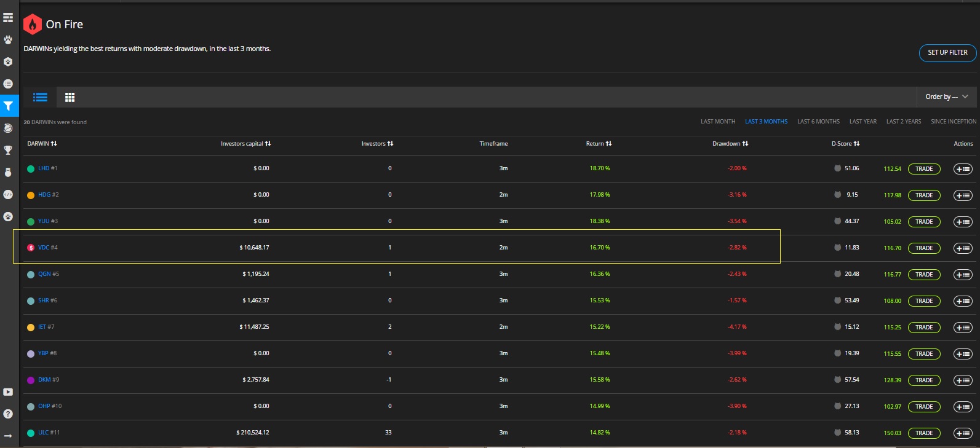Select the SINCE INCEPTION period tab
The width and height of the screenshot is (980, 448).
point(954,122)
